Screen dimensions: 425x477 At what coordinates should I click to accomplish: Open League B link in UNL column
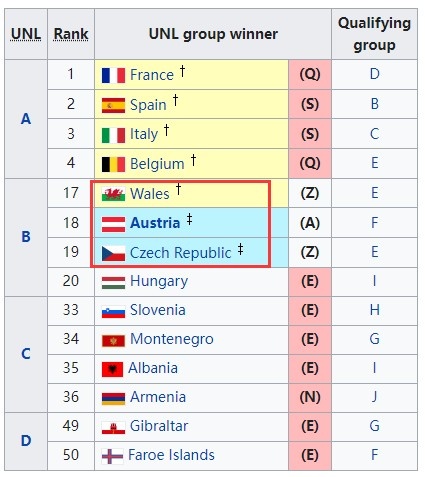coord(26,237)
